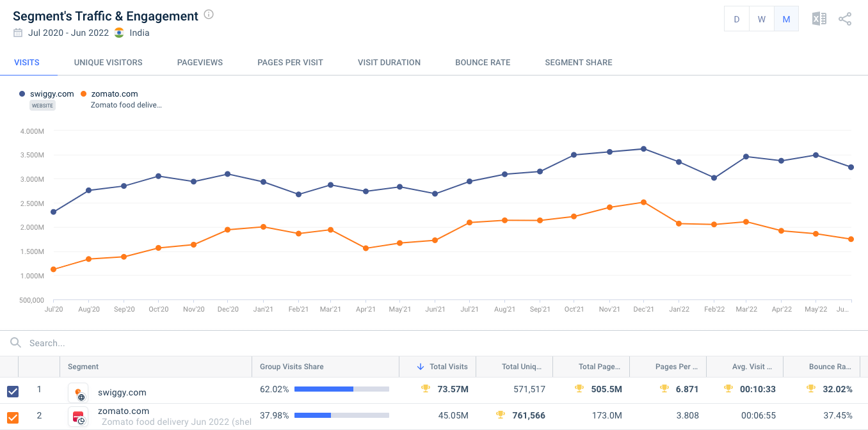Click the info icon beside the report title
The width and height of the screenshot is (868, 430).
coord(209,15)
